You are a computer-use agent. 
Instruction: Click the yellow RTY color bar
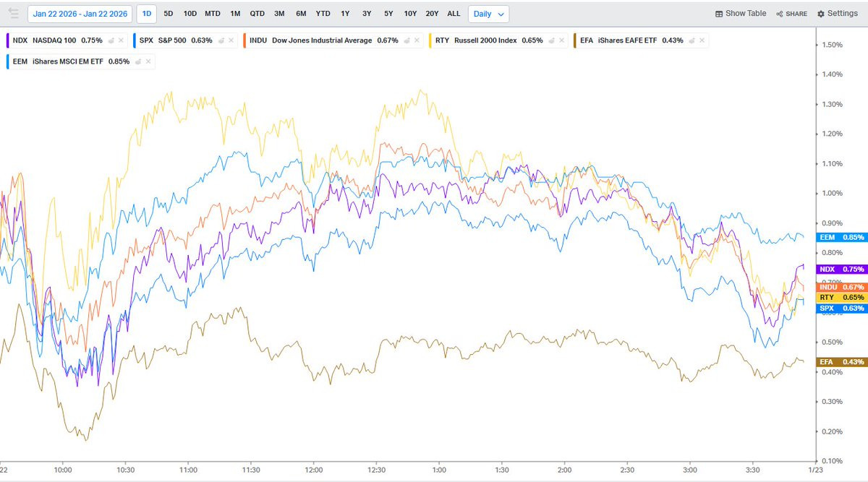pyautogui.click(x=430, y=40)
